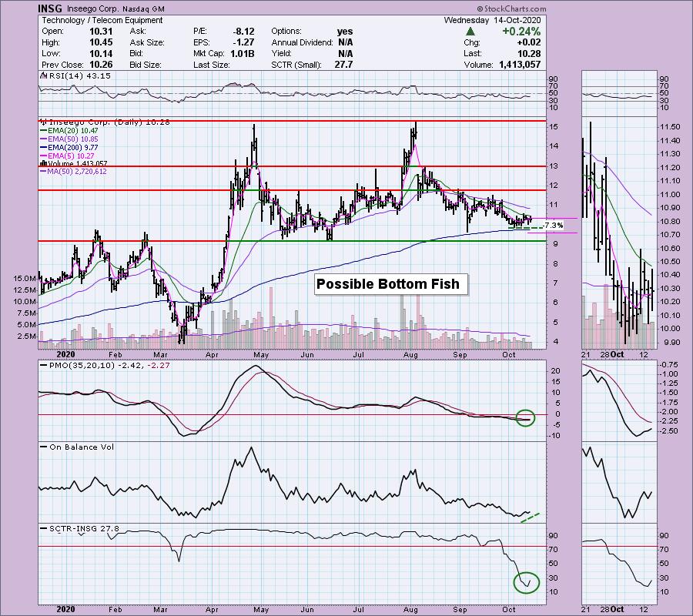The height and width of the screenshot is (616, 693).
Task: Click the Volume value in the header table
Action: click(520, 65)
